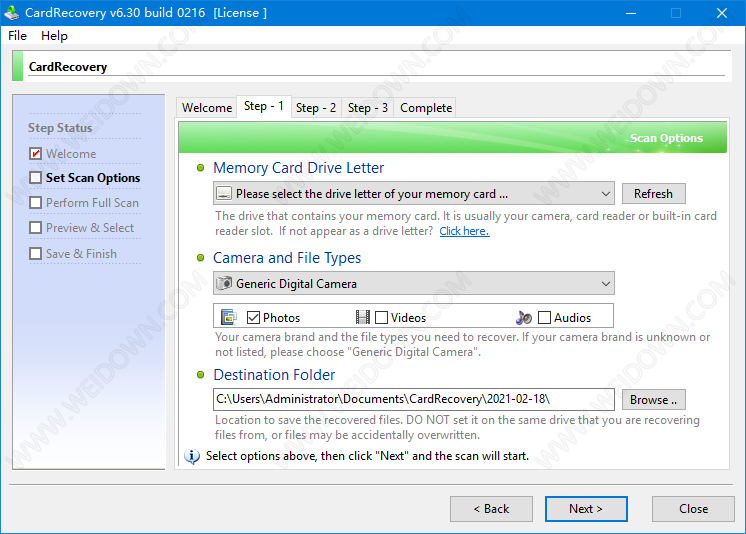
Task: Click the Refresh button
Action: [653, 194]
